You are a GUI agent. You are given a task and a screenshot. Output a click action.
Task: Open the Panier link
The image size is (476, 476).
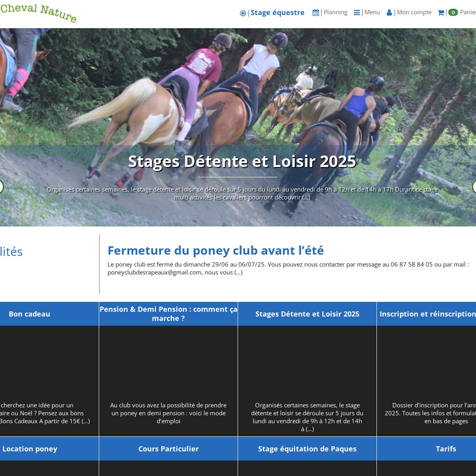click(x=468, y=12)
